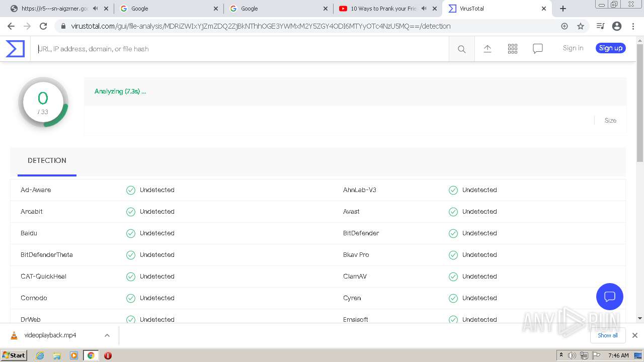The height and width of the screenshot is (362, 644).
Task: Click the volume icon in system tray
Action: [x=572, y=355]
